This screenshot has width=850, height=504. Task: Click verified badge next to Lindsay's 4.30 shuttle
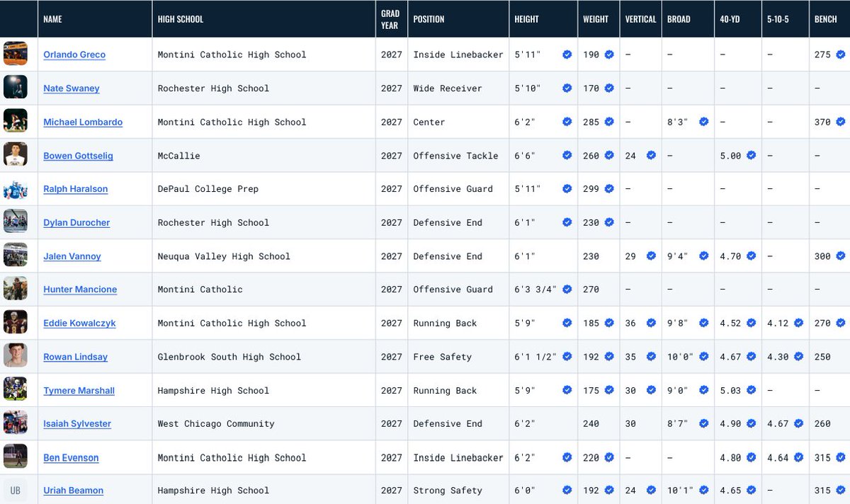[x=798, y=357]
